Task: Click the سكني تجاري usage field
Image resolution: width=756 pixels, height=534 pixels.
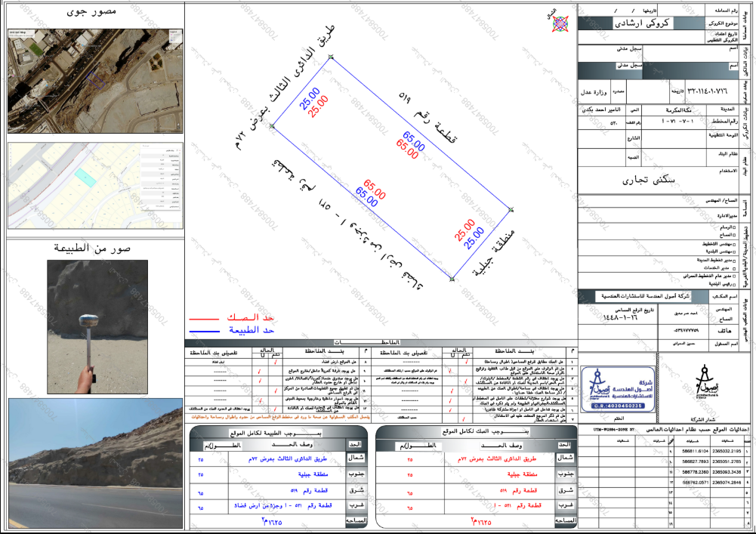Action: pos(648,181)
